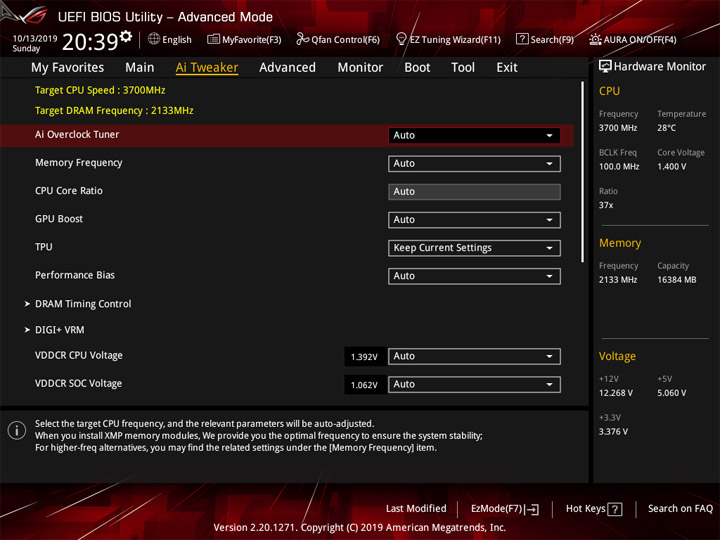Screen dimensions: 720x540
Task: Click 100.0 MHz BCLK value
Action: 619,167
